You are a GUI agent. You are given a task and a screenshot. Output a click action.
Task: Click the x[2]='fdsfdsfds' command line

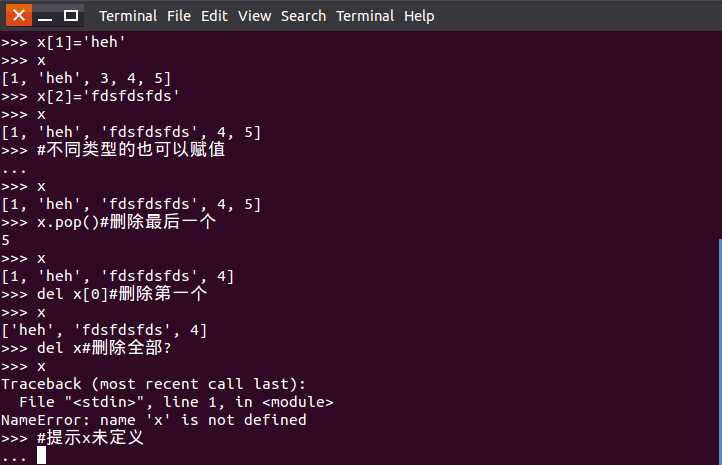tap(90, 96)
